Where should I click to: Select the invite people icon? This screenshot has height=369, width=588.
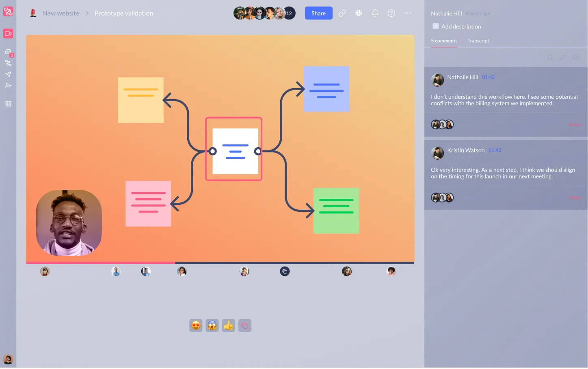(x=8, y=86)
